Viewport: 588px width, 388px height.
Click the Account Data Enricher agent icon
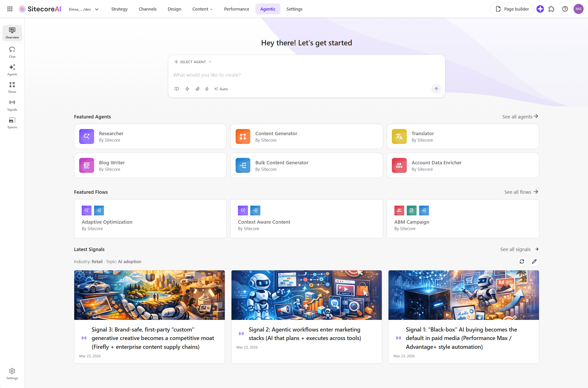point(399,165)
